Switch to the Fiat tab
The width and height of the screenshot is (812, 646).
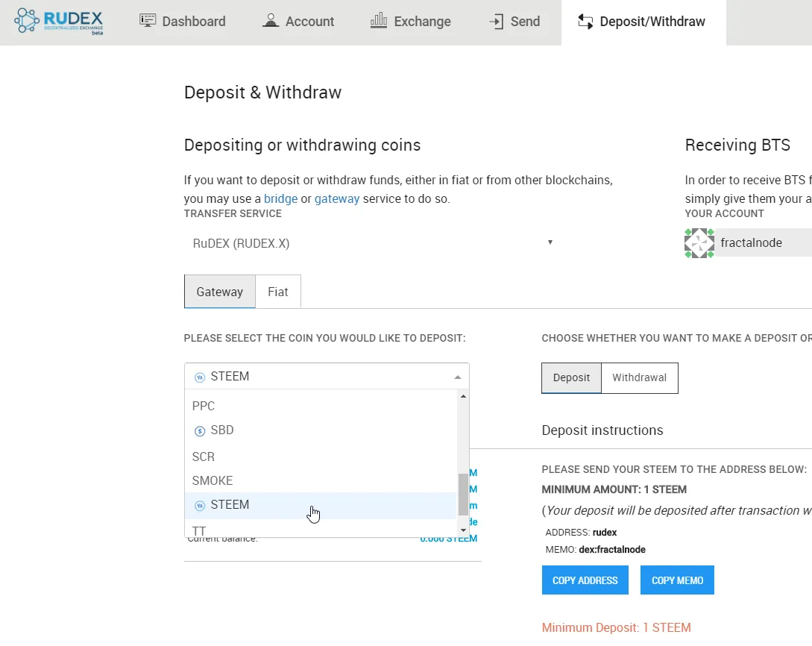[x=278, y=292]
